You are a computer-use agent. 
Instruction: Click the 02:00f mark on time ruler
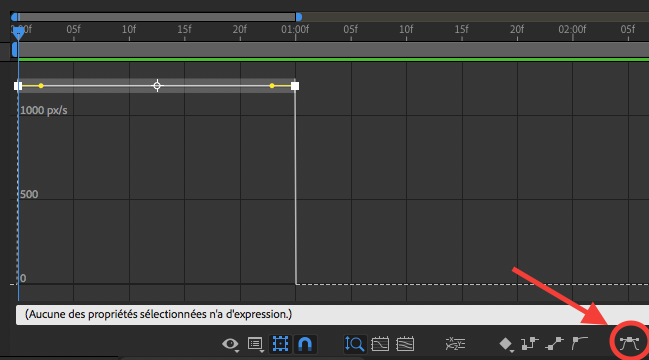pyautogui.click(x=572, y=30)
